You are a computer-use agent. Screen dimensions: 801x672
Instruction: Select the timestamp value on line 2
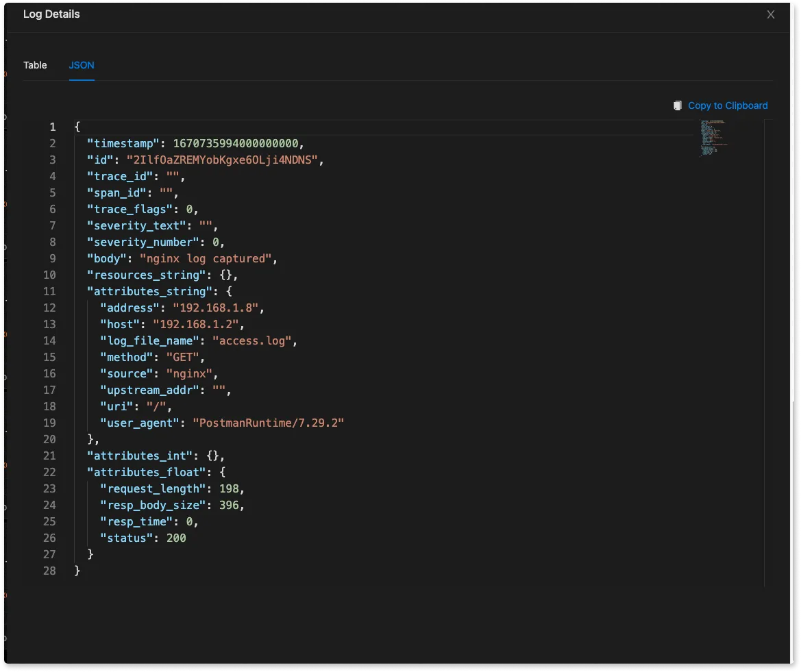(236, 143)
